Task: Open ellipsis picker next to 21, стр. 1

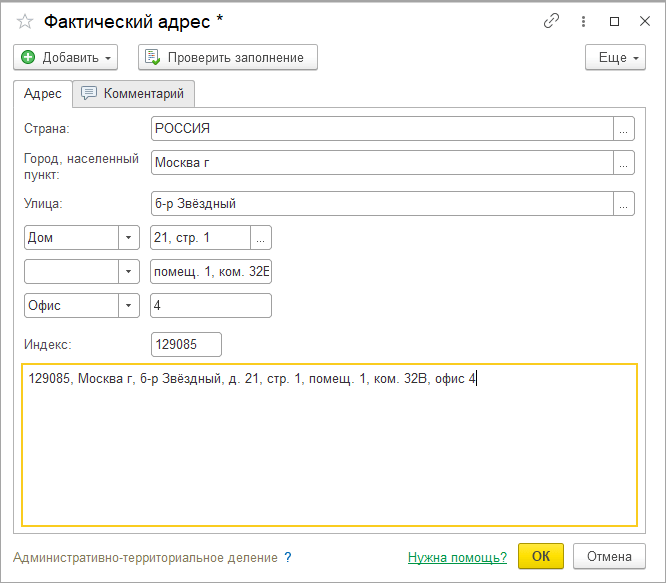Action: pos(261,237)
